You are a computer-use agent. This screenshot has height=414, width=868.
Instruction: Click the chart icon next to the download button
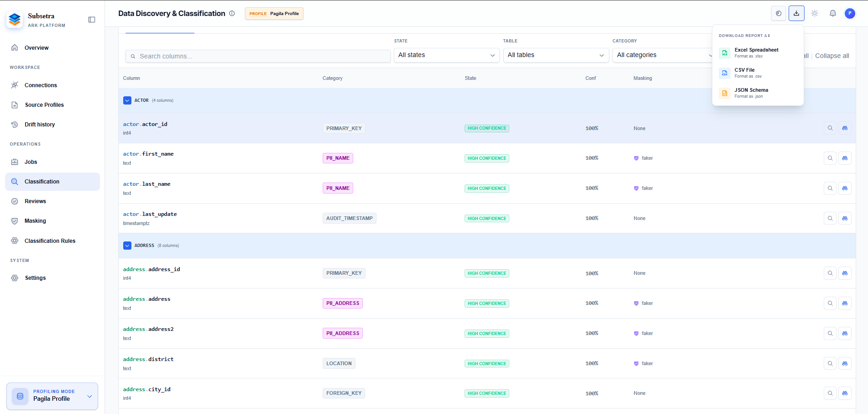pos(779,13)
